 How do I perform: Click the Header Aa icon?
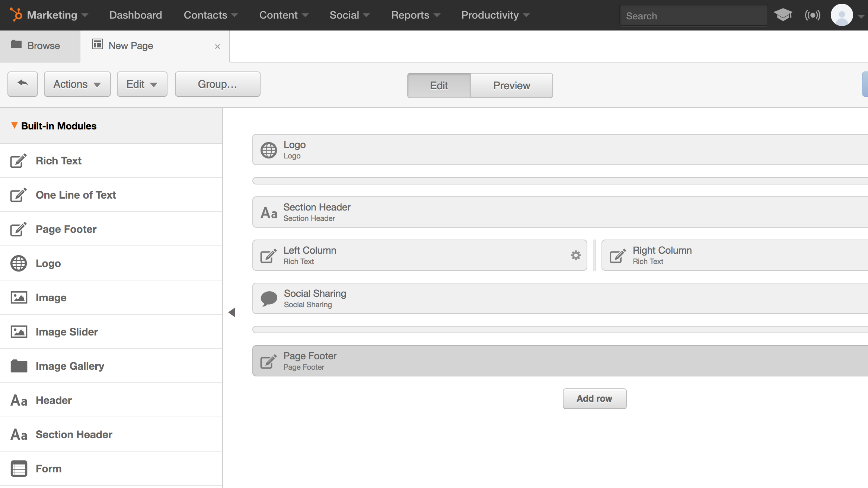[18, 400]
